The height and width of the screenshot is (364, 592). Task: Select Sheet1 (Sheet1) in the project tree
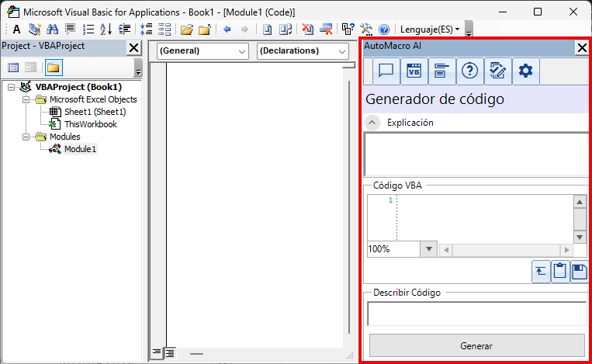pyautogui.click(x=95, y=112)
